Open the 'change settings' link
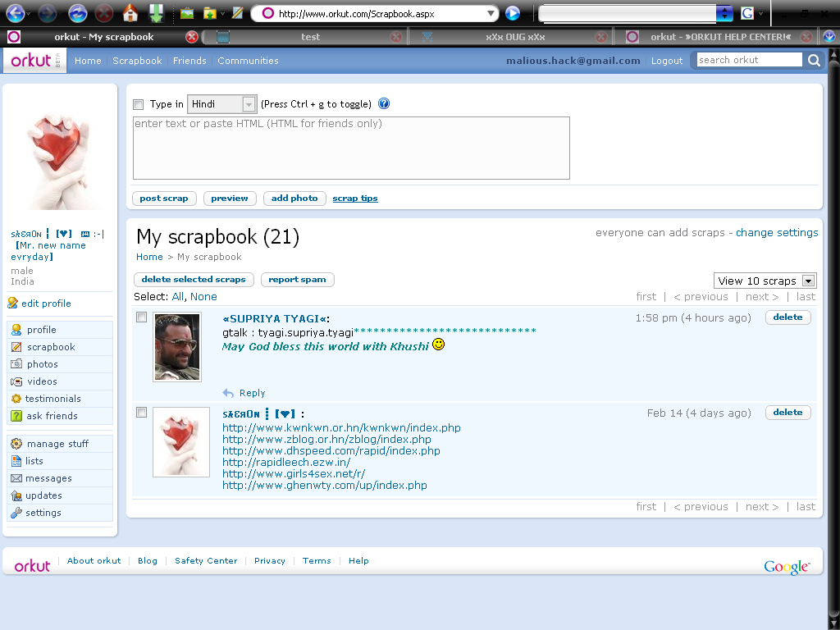The width and height of the screenshot is (840, 630). (777, 232)
